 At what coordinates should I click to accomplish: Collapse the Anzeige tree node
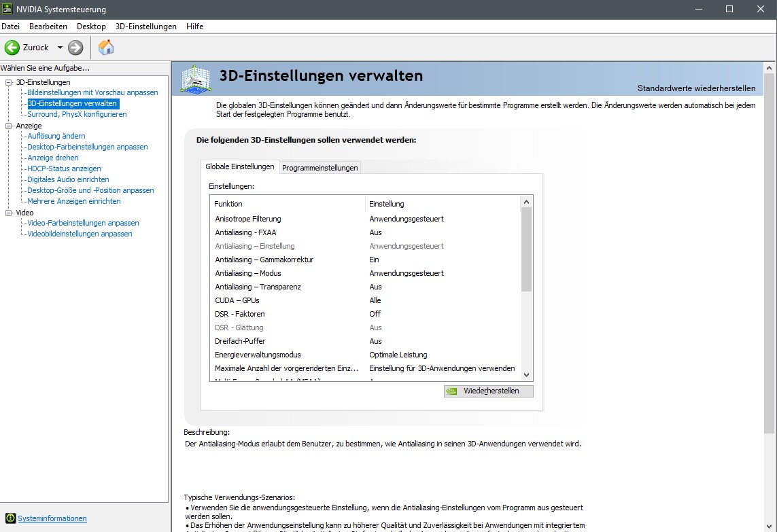pyautogui.click(x=8, y=126)
